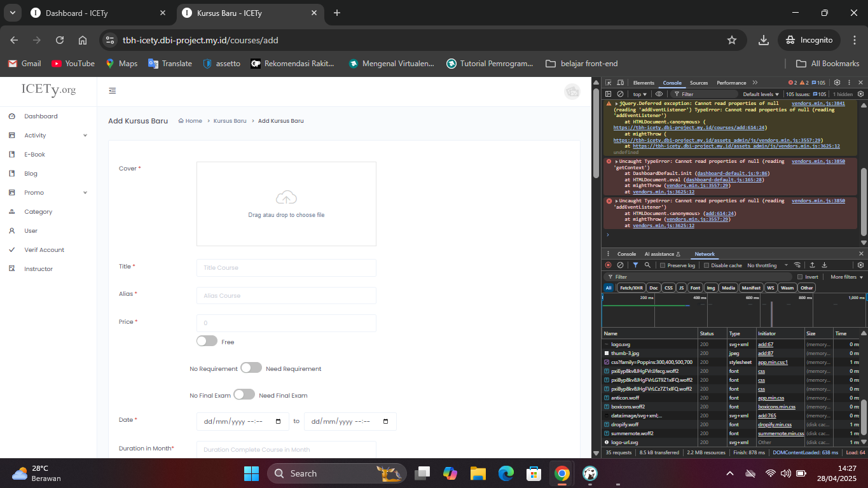
Task: Clear the network log icon
Action: coord(620,265)
